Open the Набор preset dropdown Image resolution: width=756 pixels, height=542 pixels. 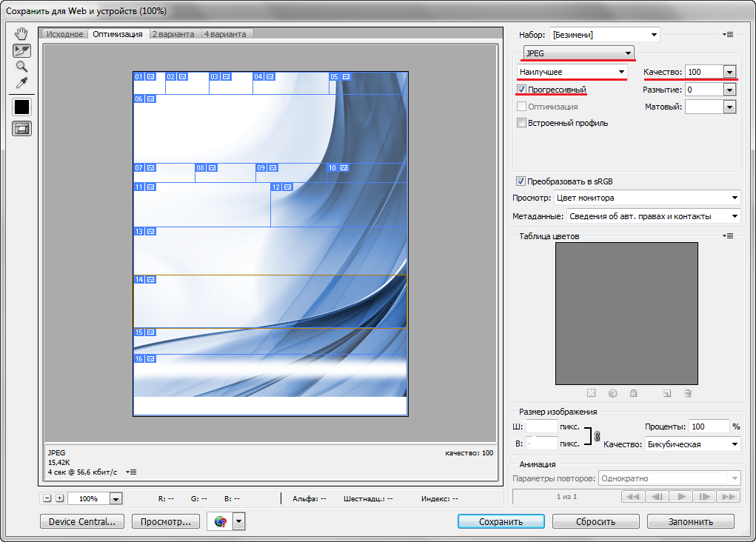605,35
